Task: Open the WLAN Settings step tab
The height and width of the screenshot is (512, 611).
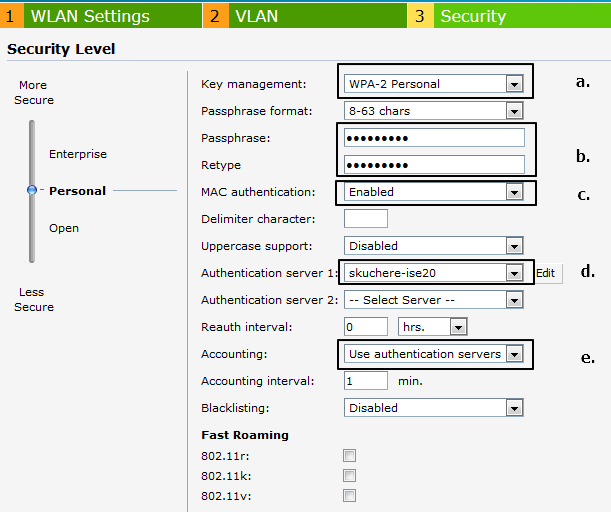Action: click(101, 16)
